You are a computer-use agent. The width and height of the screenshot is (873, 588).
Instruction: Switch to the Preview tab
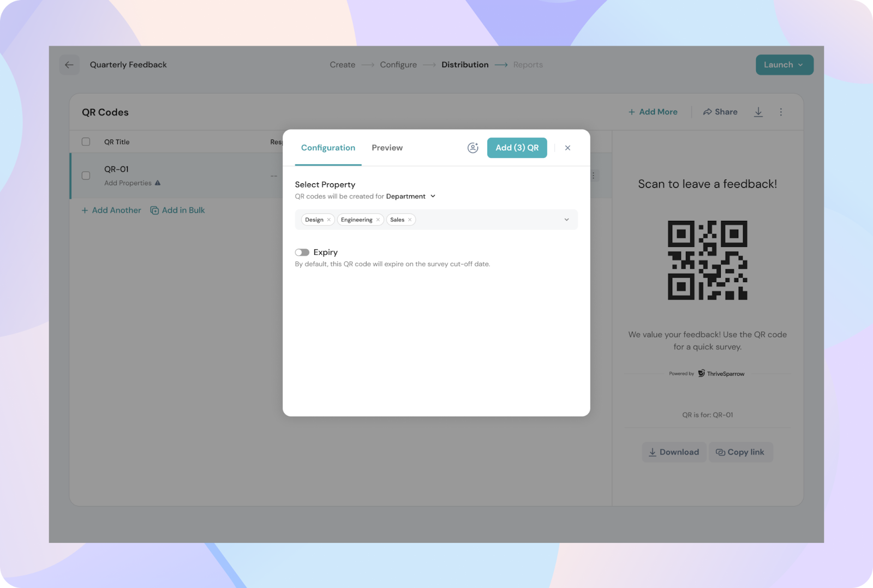point(387,148)
